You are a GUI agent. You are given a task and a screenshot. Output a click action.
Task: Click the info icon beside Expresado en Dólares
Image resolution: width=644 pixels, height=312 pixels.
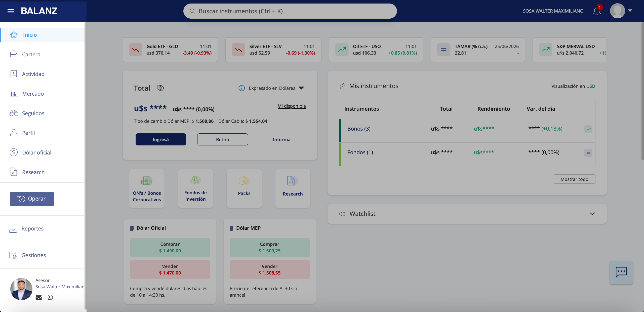click(x=242, y=88)
